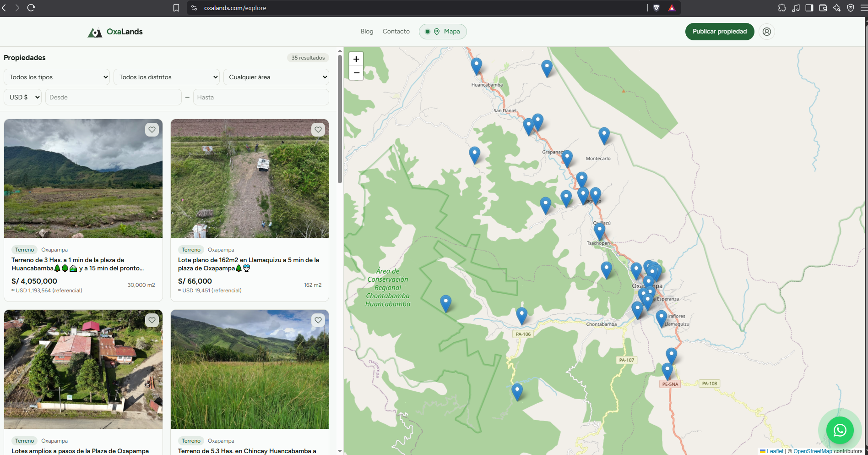This screenshot has width=868, height=455.
Task: Favorite the Plaza de Oxapampa lots listing heart
Action: [x=152, y=320]
